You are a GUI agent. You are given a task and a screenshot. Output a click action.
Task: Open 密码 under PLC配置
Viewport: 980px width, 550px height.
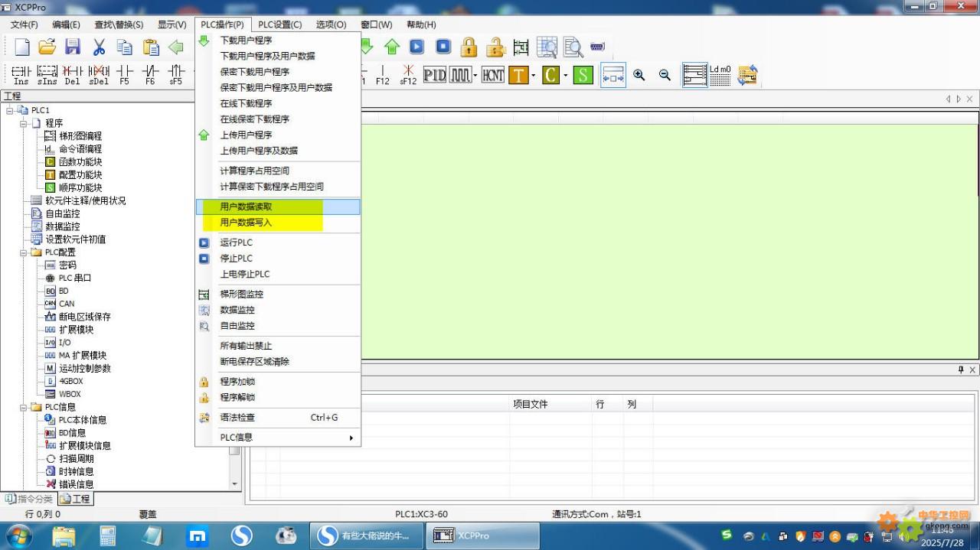67,265
